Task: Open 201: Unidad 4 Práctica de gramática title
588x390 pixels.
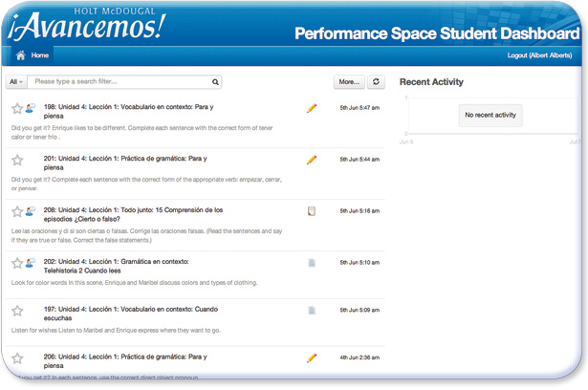Action: pyautogui.click(x=125, y=162)
